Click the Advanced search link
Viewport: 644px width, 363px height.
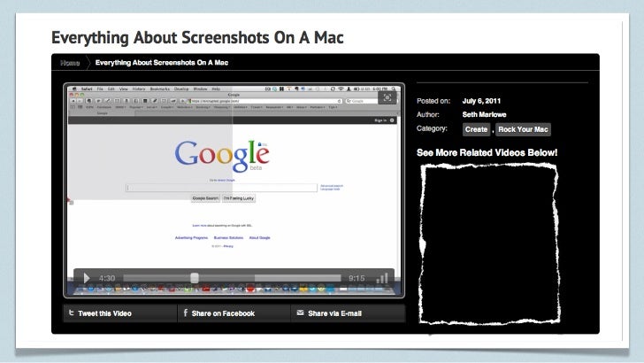click(x=332, y=186)
